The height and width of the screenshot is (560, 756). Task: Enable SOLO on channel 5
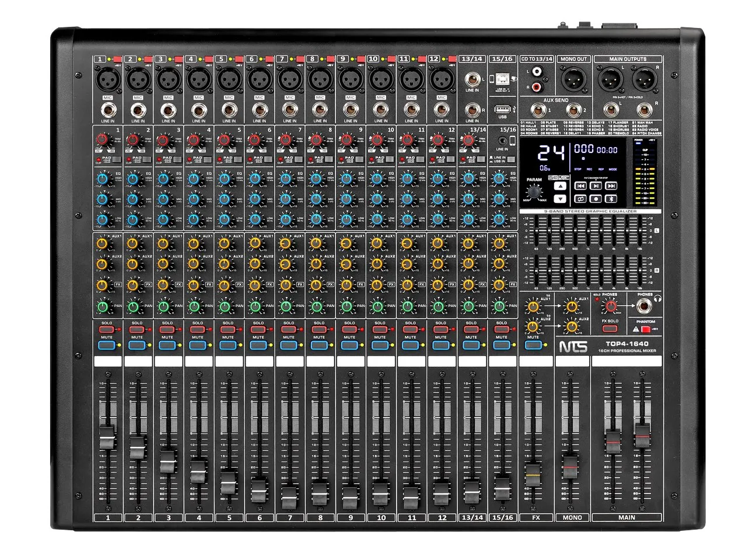228,330
